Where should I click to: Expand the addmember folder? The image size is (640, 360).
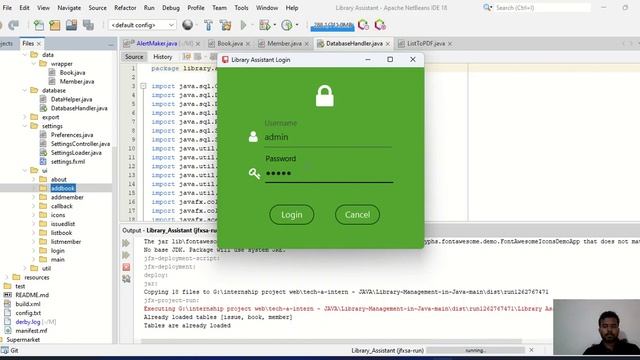[34, 197]
